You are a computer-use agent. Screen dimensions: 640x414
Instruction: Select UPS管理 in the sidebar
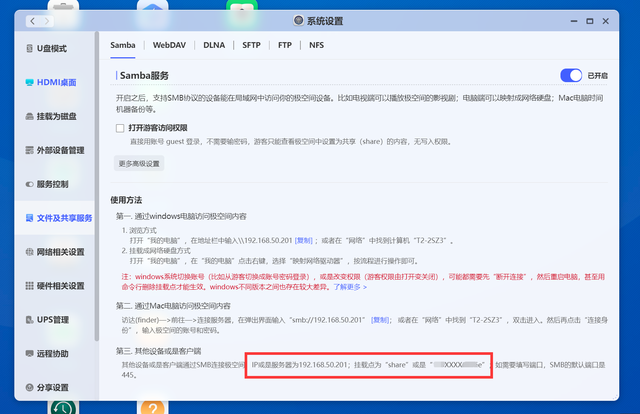coord(55,320)
